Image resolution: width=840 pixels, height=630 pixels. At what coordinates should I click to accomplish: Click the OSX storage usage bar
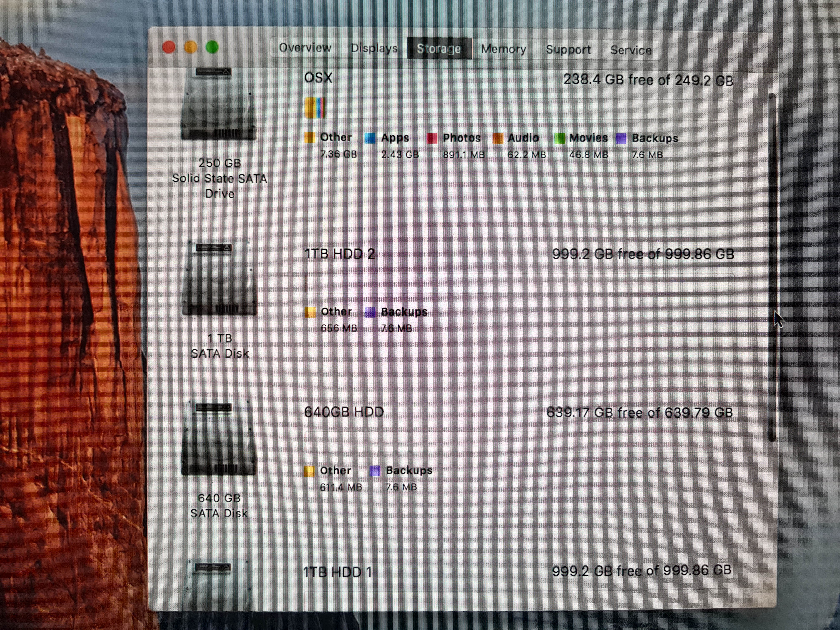519,109
